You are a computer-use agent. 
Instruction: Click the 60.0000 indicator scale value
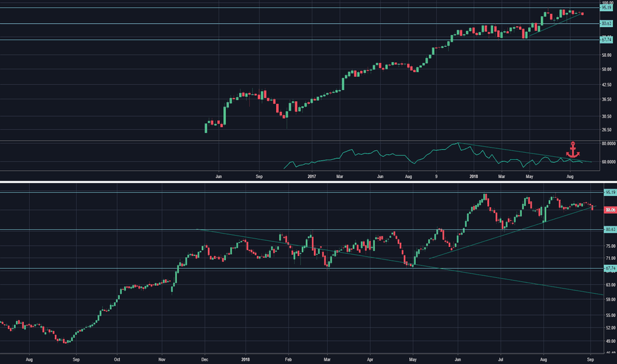click(x=608, y=161)
